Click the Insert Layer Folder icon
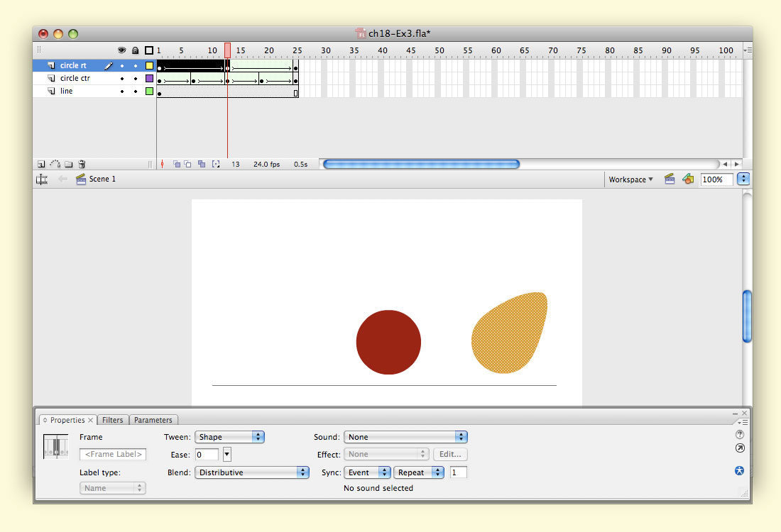The image size is (781, 532). (x=68, y=164)
